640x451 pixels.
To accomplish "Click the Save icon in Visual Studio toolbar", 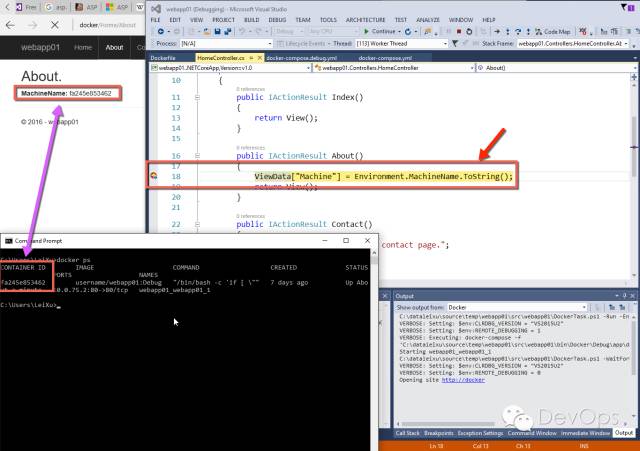I will [x=218, y=31].
